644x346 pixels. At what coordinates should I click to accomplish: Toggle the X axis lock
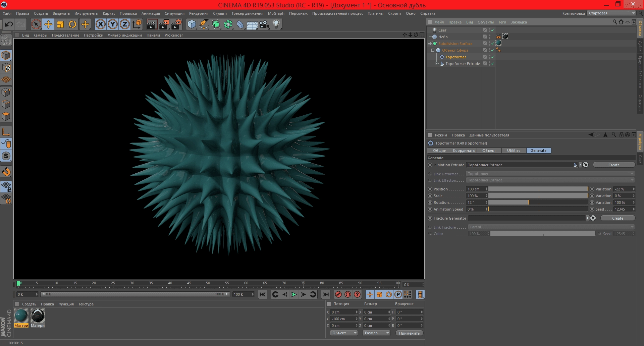[x=100, y=24]
